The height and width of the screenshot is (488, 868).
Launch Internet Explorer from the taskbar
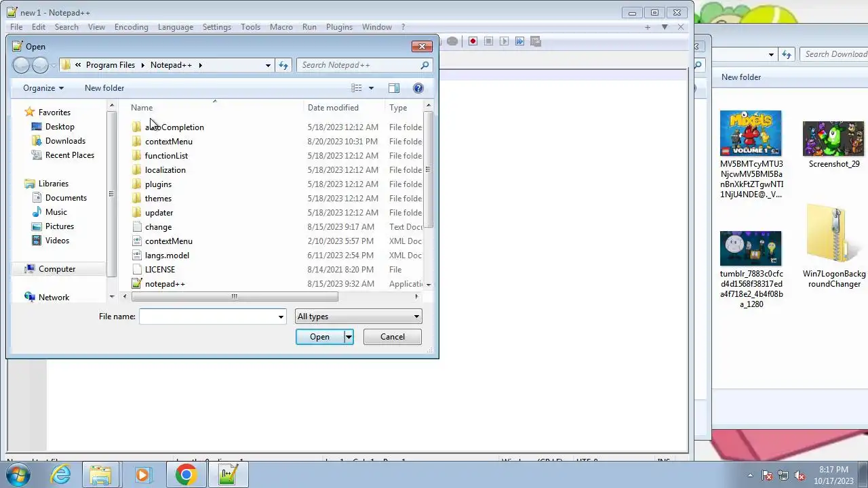[61, 475]
